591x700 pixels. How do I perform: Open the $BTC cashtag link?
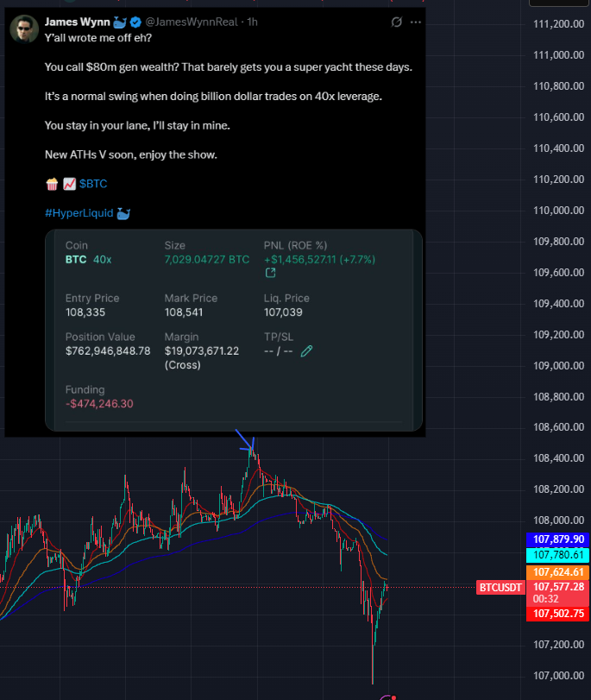coord(93,184)
